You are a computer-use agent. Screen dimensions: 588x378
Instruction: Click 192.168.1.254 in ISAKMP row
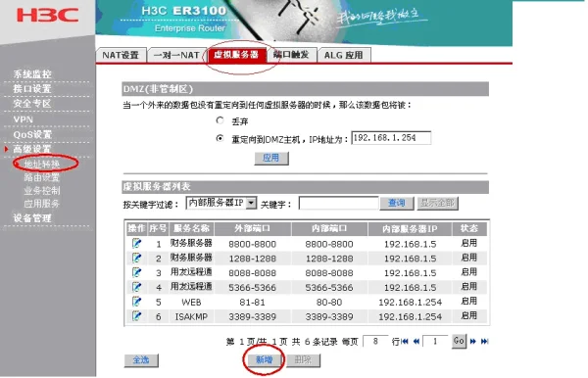[411, 317]
